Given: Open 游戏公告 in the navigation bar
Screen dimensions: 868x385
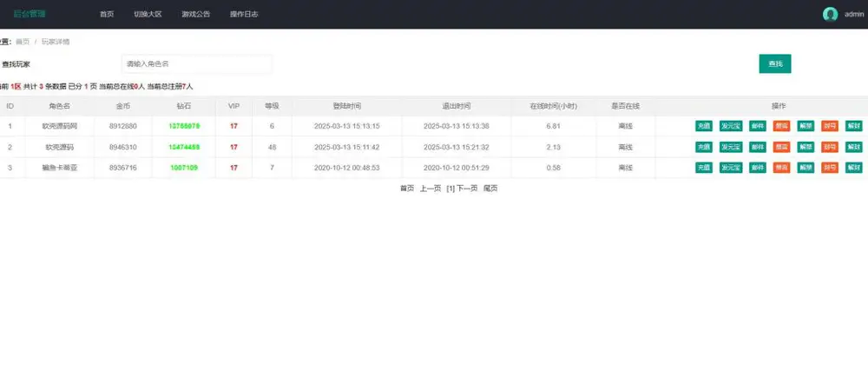Looking at the screenshot, I should click(196, 15).
